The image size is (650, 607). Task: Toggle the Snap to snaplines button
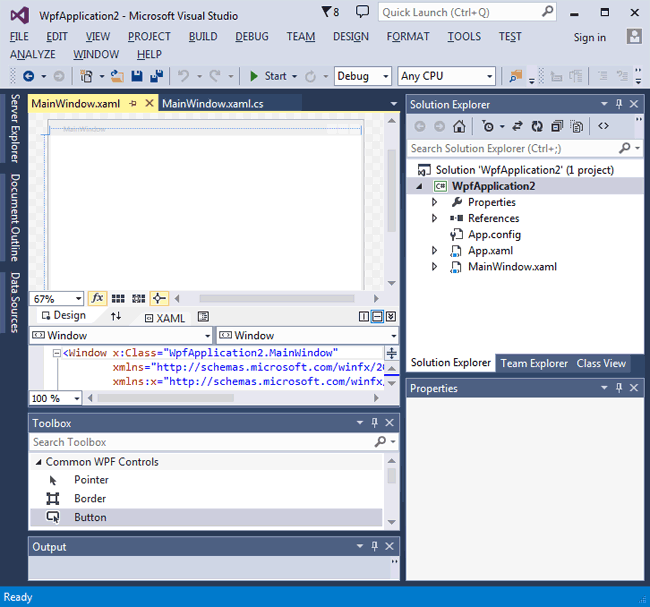point(159,298)
